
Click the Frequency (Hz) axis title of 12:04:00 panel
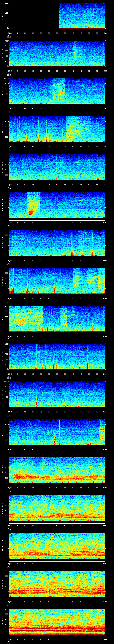click(3, 16)
